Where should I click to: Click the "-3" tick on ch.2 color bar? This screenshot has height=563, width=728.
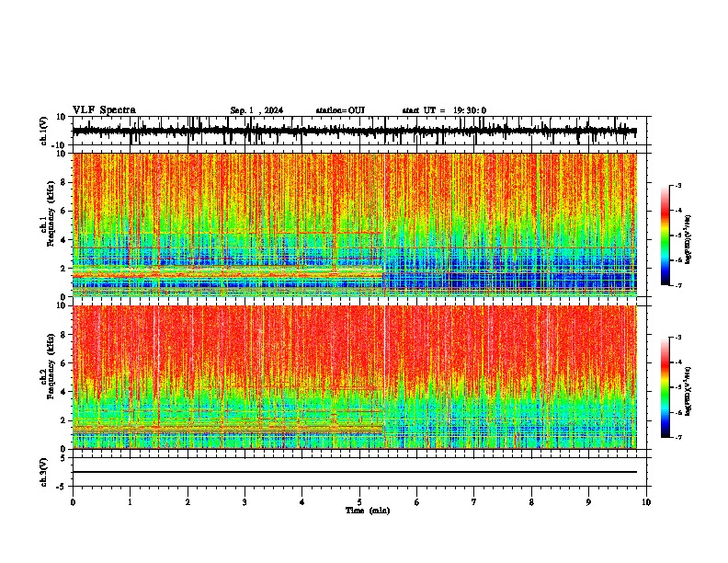677,338
